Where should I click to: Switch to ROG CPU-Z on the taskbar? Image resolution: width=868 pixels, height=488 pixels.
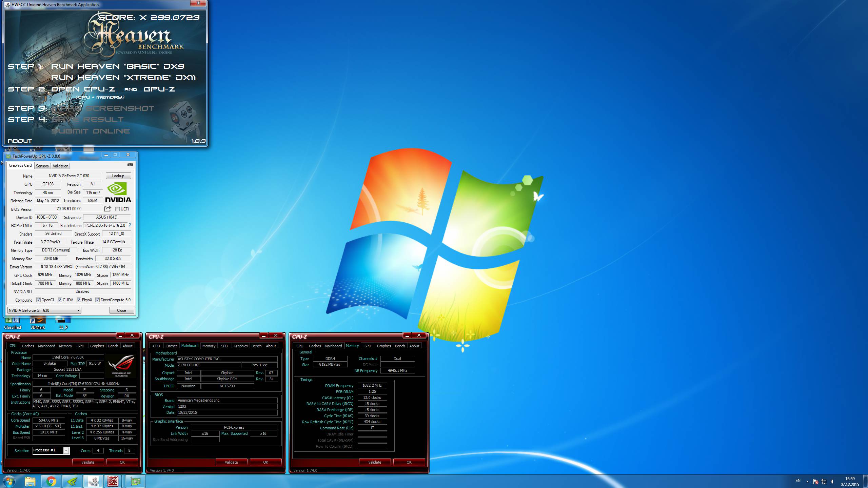point(113,481)
